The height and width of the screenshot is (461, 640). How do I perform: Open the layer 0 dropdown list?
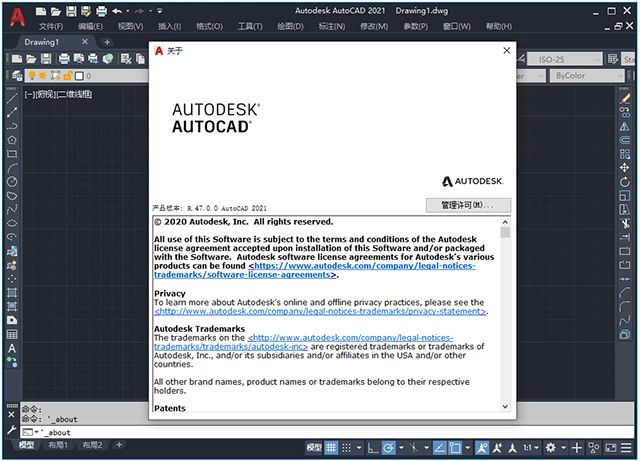[87, 76]
